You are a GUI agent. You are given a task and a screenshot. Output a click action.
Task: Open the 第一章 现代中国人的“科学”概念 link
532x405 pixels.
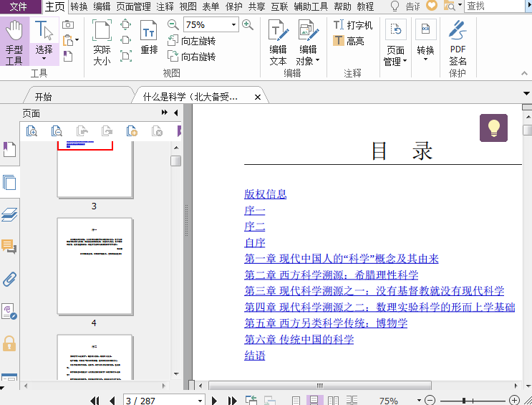[x=342, y=259]
